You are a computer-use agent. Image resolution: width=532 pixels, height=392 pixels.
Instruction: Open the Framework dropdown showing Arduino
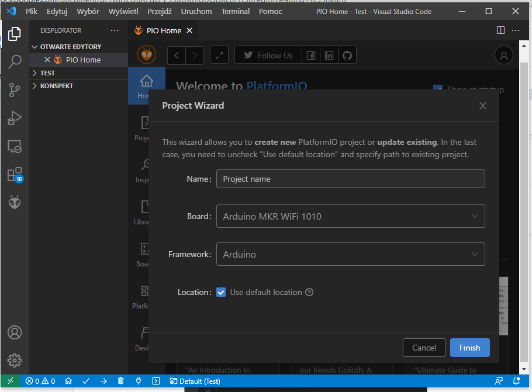(351, 254)
